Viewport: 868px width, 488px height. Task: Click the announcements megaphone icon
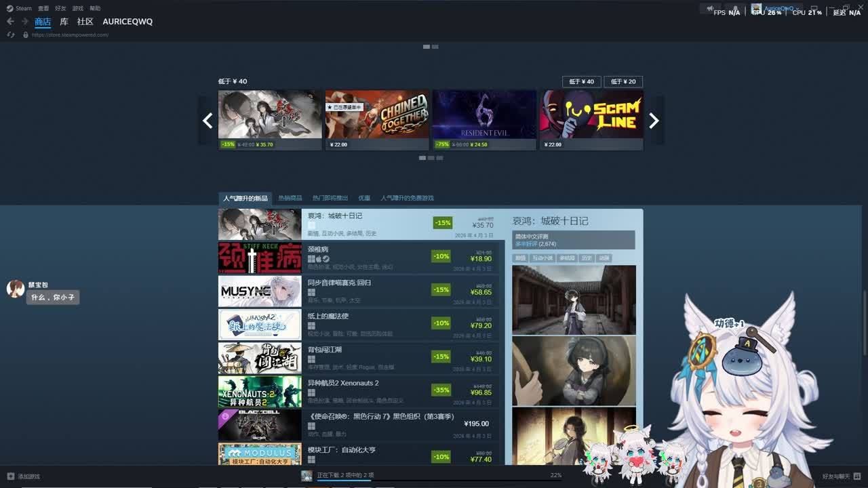coord(710,9)
